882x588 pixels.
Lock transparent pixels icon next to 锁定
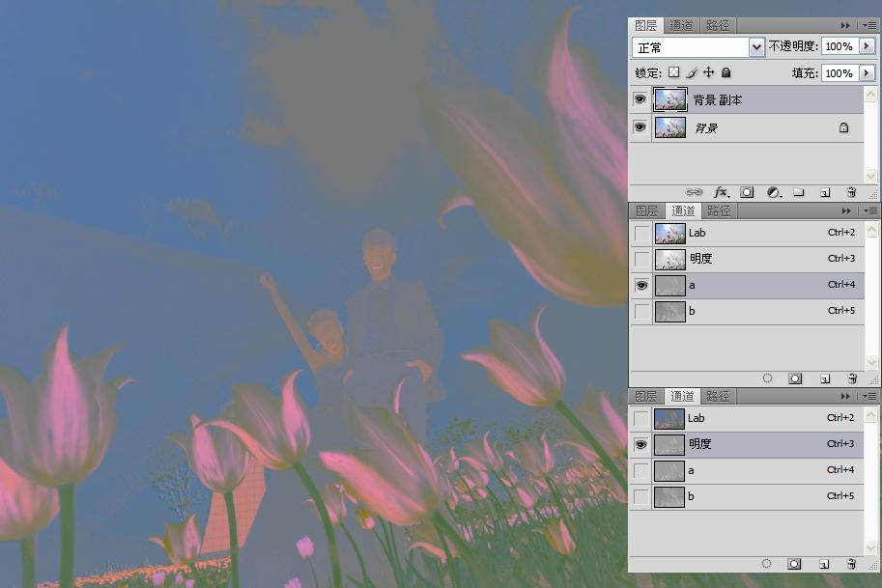[x=673, y=72]
